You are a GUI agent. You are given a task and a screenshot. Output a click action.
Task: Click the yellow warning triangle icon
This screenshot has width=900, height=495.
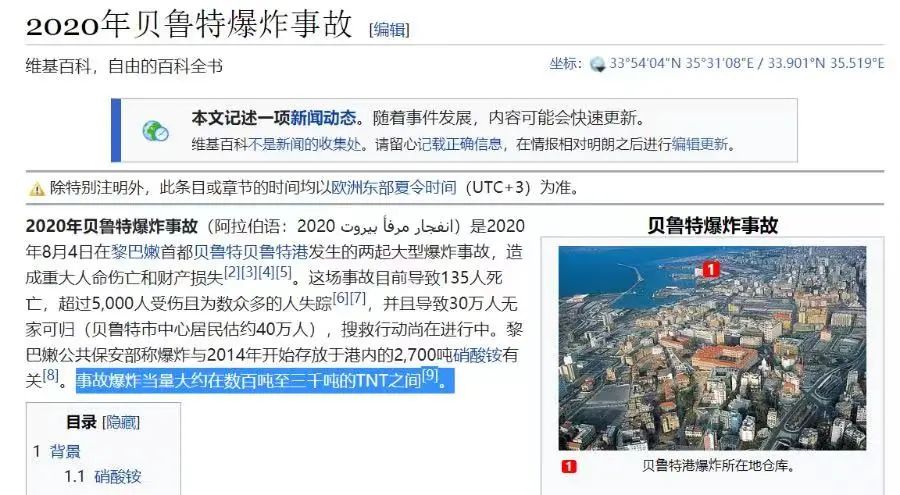(x=37, y=188)
